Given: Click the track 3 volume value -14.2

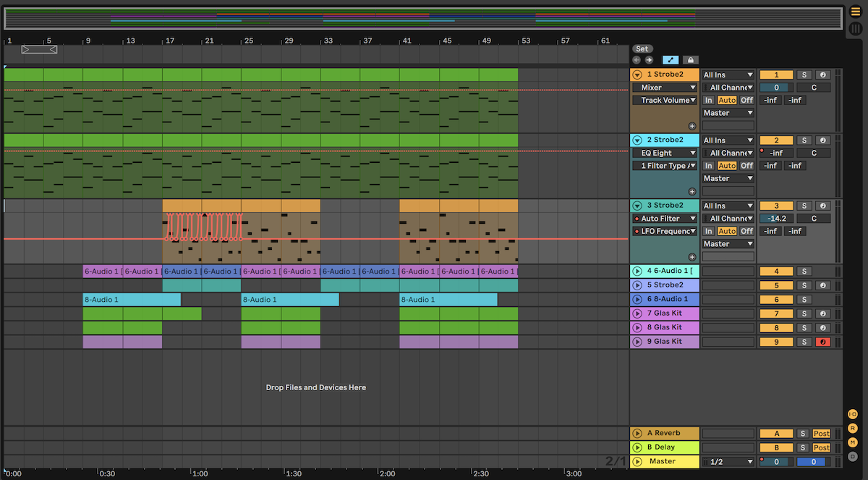Looking at the screenshot, I should click(776, 219).
